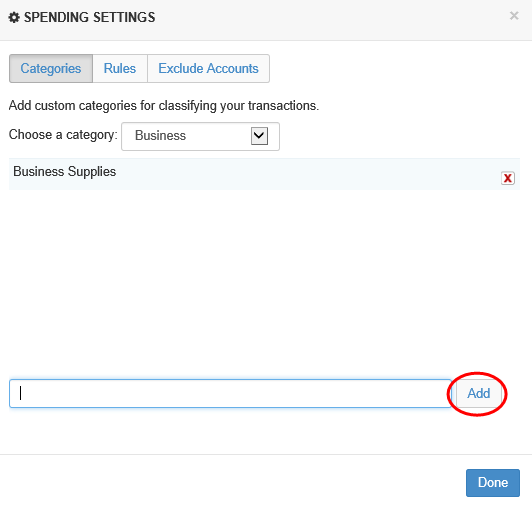Confirm with the Done button
The image size is (532, 509).
click(493, 483)
